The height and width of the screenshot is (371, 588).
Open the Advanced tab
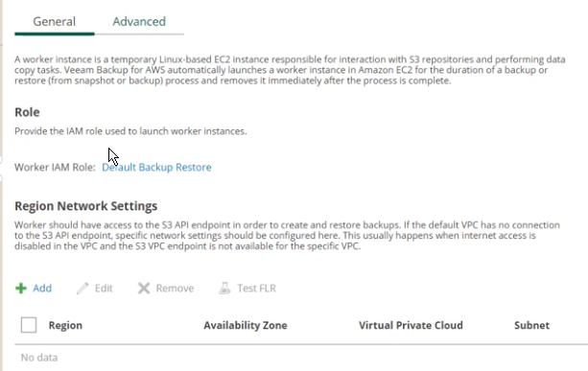click(x=139, y=21)
